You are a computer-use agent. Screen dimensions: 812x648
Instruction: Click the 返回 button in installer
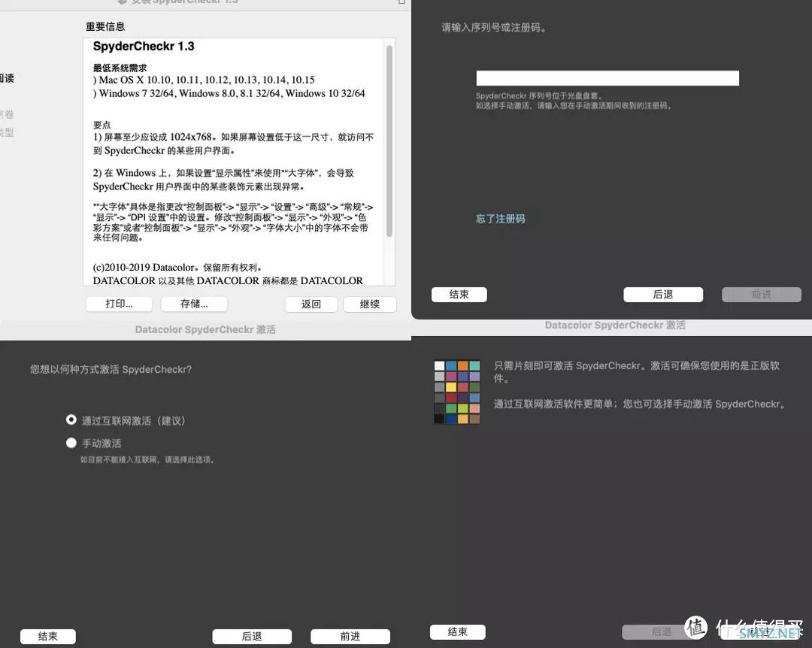click(311, 304)
